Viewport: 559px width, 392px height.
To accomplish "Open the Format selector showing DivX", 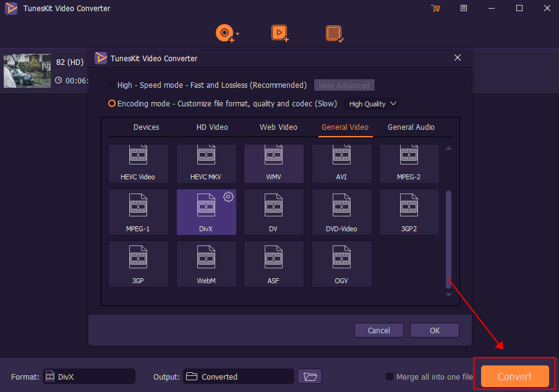I will [89, 377].
